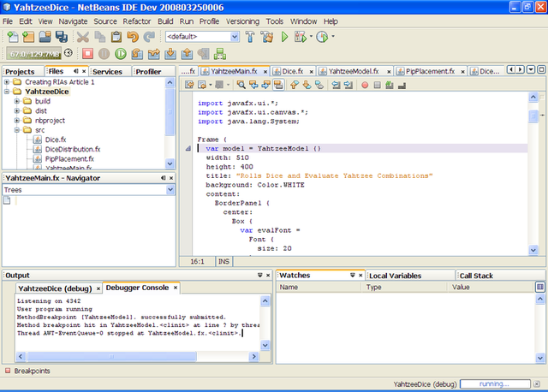
Task: Expand the build folder node
Action: click(17, 101)
